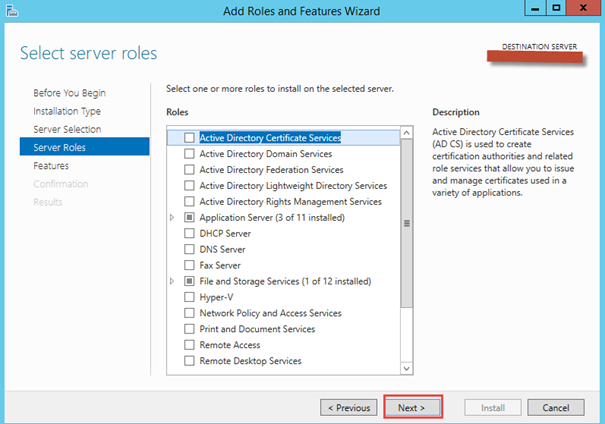The height and width of the screenshot is (424, 605).
Task: Expand the Application Server role tree
Action: coord(172,217)
